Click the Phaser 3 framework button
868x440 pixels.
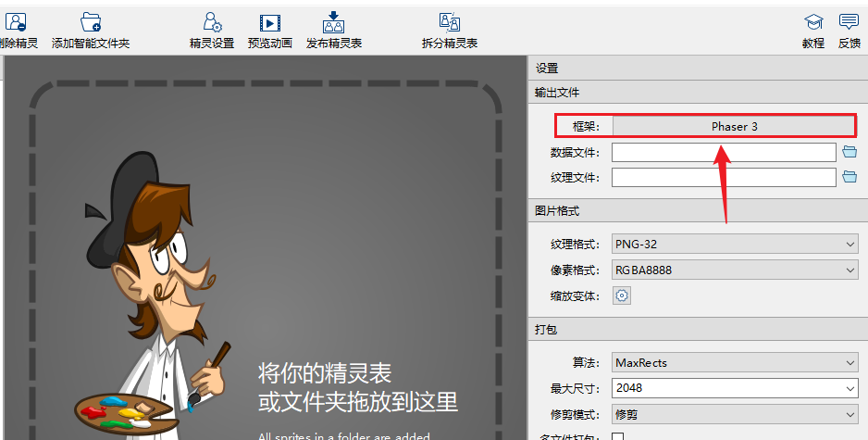point(734,126)
